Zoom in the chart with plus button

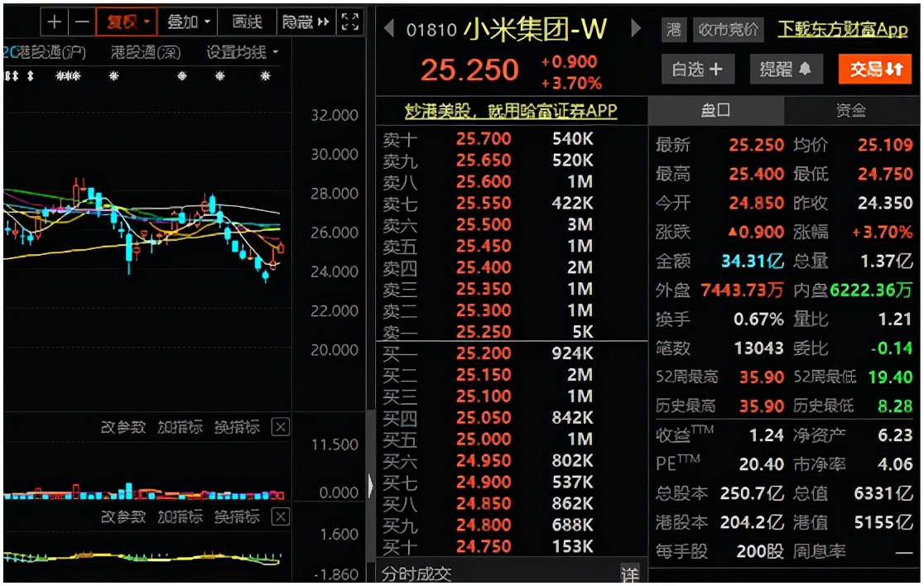pyautogui.click(x=55, y=22)
